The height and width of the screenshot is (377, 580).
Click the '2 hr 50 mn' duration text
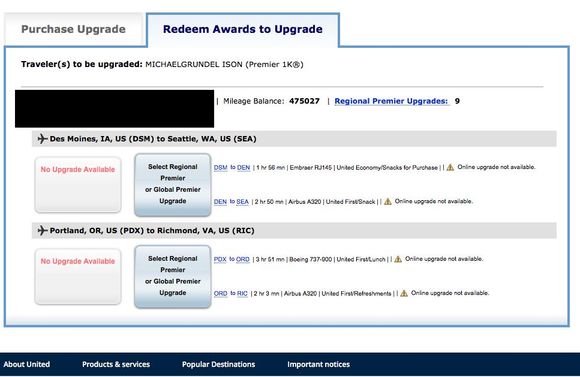[269, 202]
